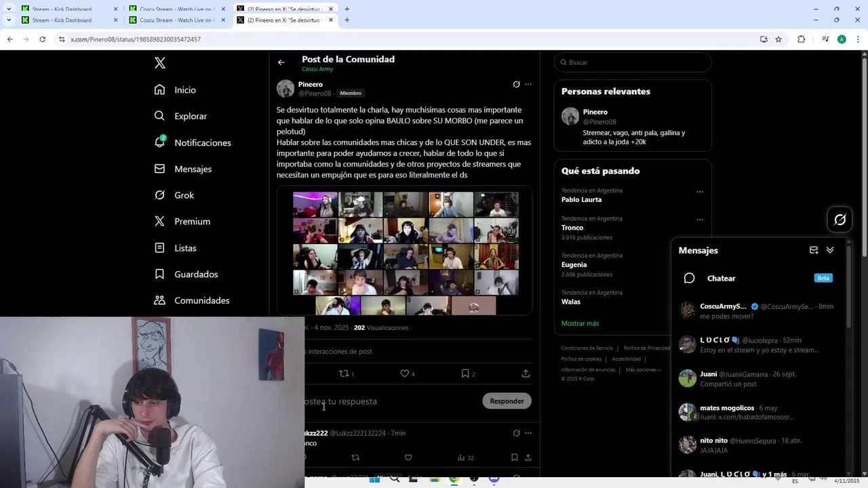Open Pinero in Personas relevantes
The height and width of the screenshot is (488, 868).
(633, 127)
